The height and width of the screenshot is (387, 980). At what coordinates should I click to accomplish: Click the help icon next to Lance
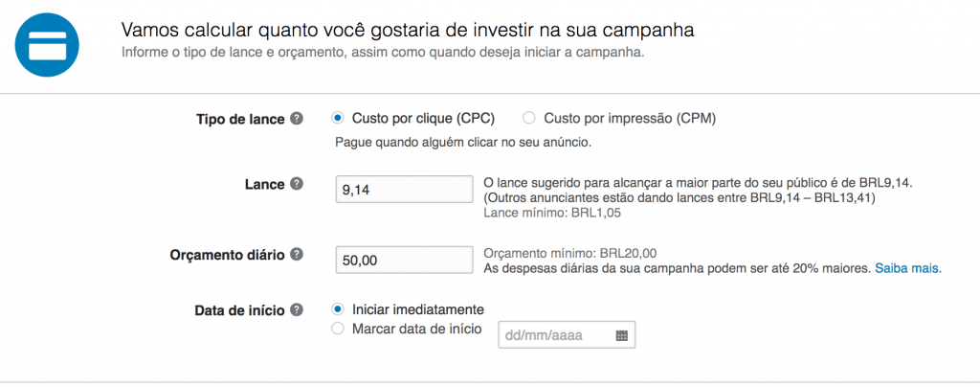point(297,184)
